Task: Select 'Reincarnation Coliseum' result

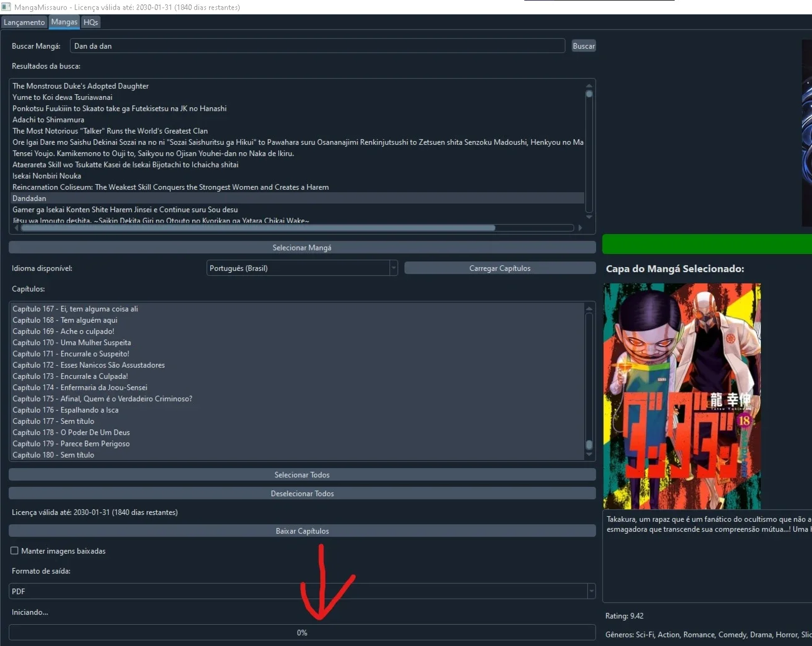Action: tap(297, 187)
